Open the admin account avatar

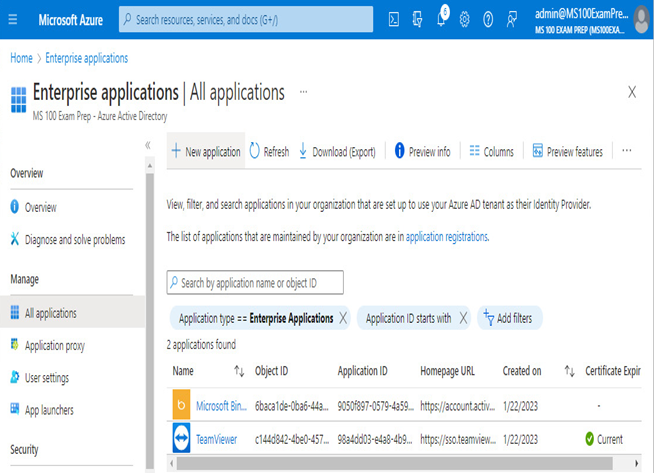coord(641,20)
